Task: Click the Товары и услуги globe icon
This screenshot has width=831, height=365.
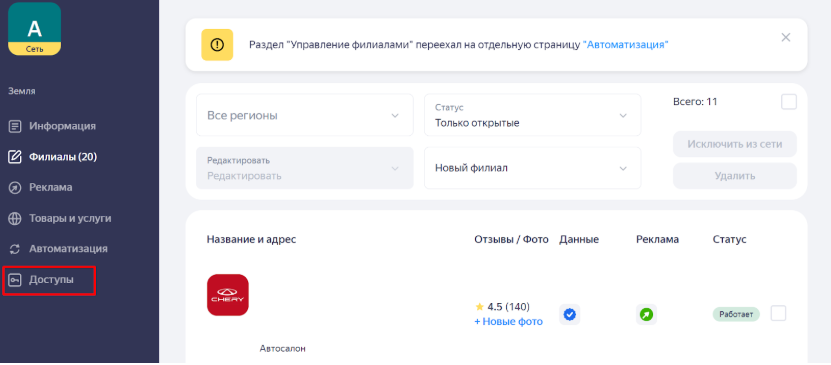Action: 15,218
